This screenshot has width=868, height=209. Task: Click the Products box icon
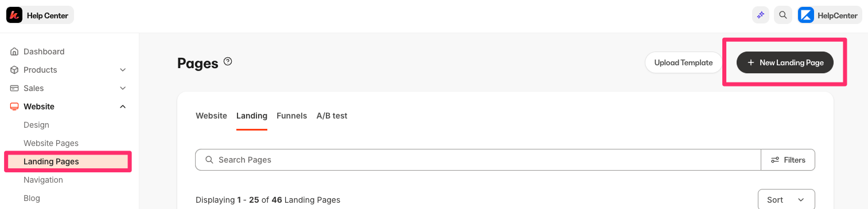(14, 70)
